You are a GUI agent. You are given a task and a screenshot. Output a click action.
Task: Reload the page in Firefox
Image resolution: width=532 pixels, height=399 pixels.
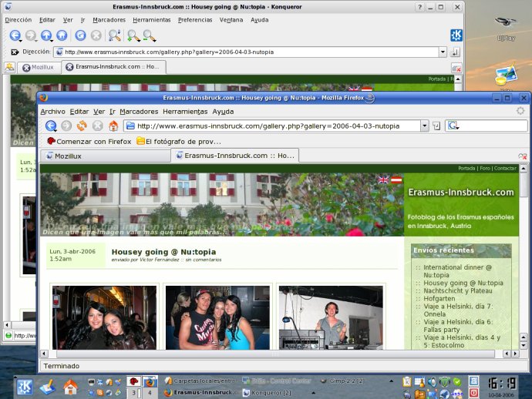82,126
